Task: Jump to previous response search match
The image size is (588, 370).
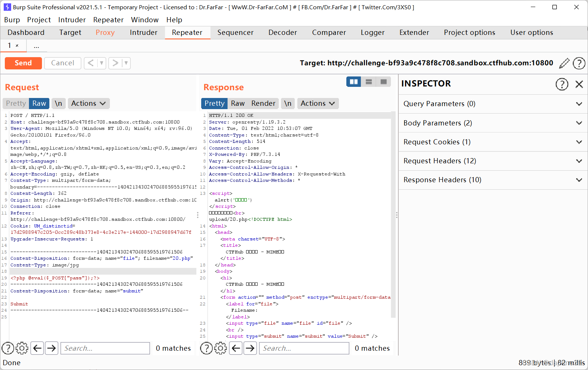Action: [x=236, y=348]
